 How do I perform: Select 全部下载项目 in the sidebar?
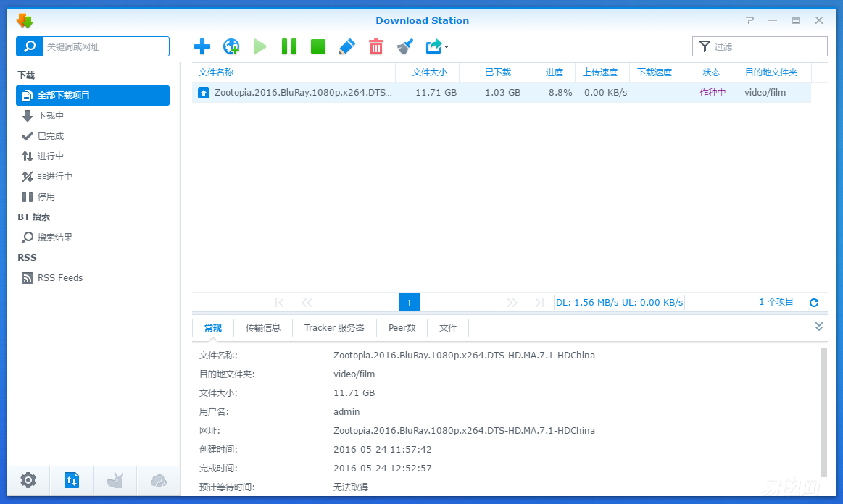point(93,96)
